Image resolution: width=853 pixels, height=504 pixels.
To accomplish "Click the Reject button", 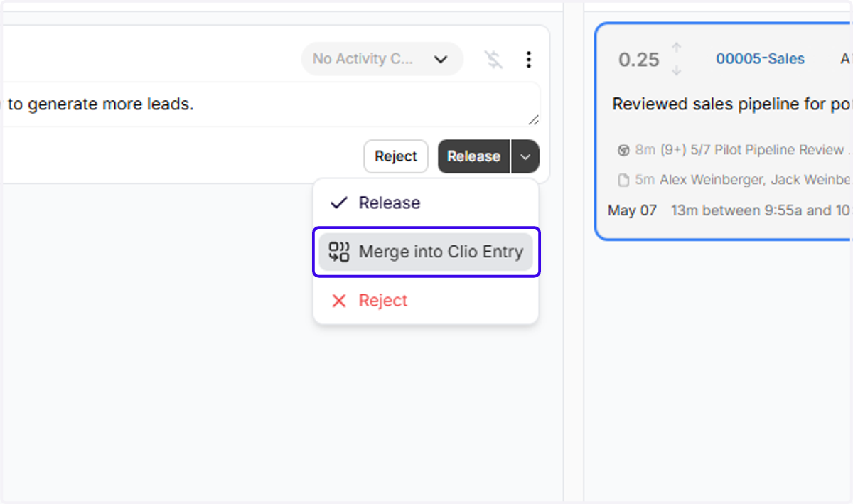I will pyautogui.click(x=396, y=156).
